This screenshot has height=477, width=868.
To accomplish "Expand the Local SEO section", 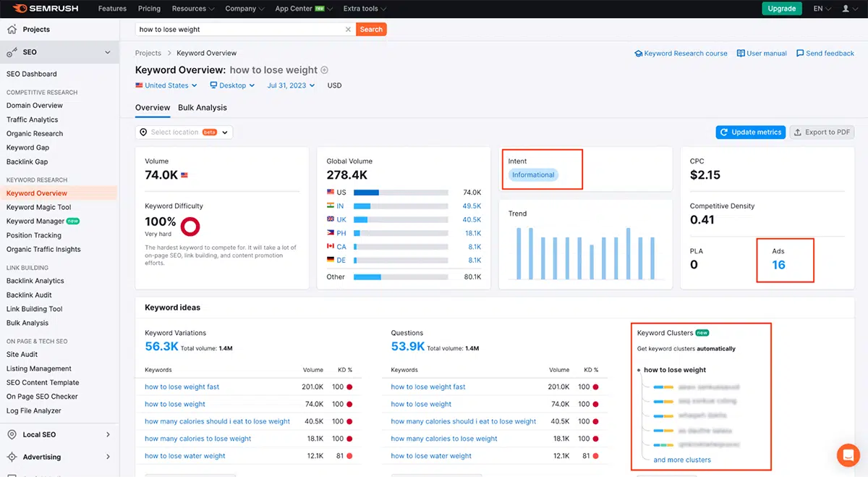I will [108, 434].
